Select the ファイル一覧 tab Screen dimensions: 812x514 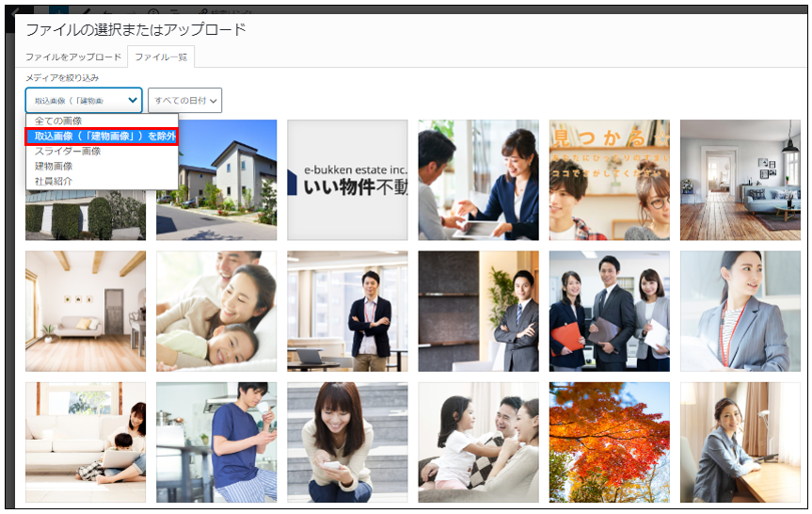point(161,57)
